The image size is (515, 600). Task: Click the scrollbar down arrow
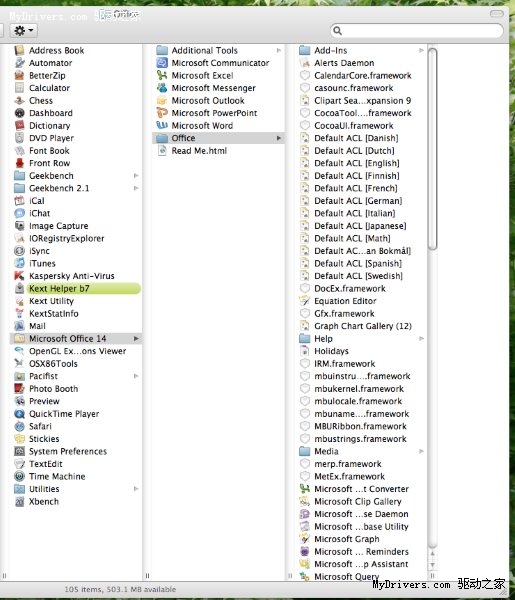[432, 565]
